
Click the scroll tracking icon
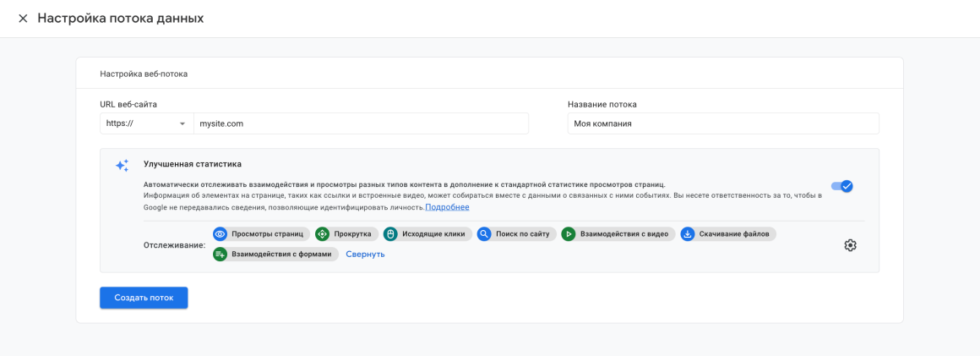(x=323, y=234)
